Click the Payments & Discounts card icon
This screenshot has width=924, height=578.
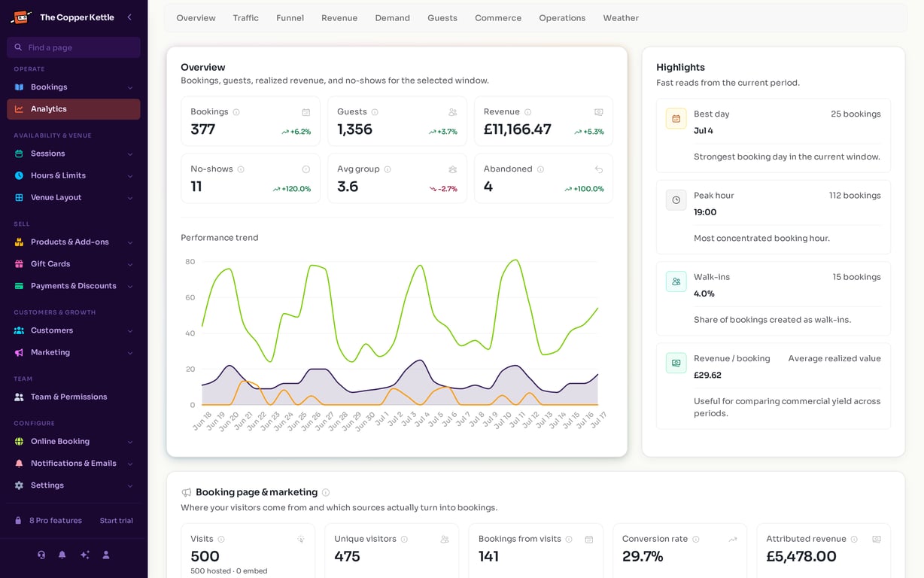[x=19, y=286]
